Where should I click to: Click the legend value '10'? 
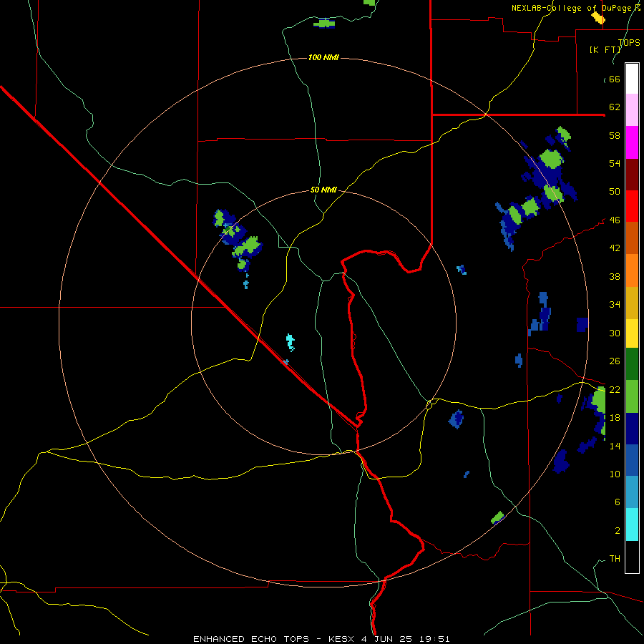point(615,474)
